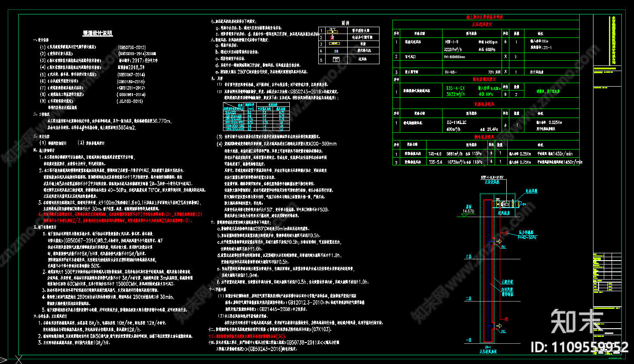This screenshot has width=634, height=364.
Task: Click the 三层 floor level label
Action: [x=469, y=257]
